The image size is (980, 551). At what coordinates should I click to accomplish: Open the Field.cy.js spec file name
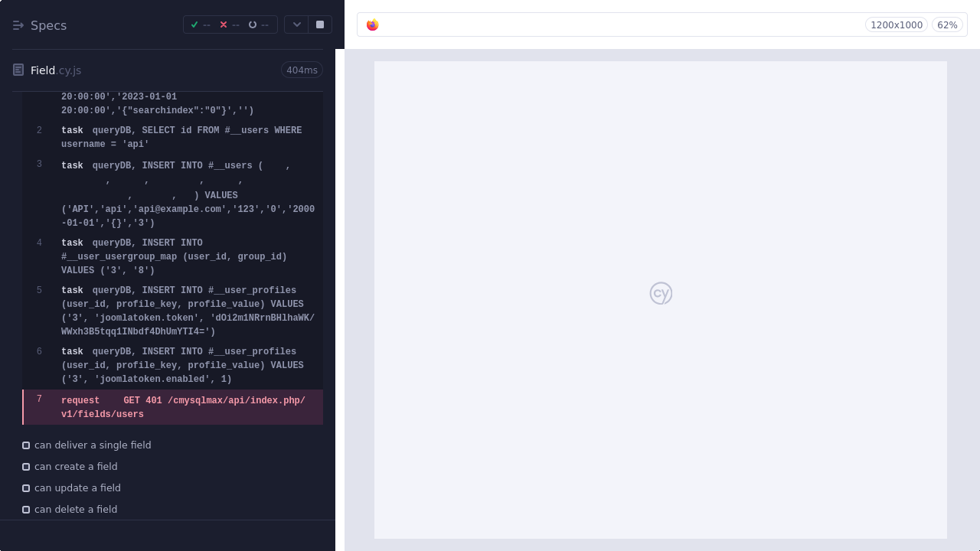click(56, 70)
